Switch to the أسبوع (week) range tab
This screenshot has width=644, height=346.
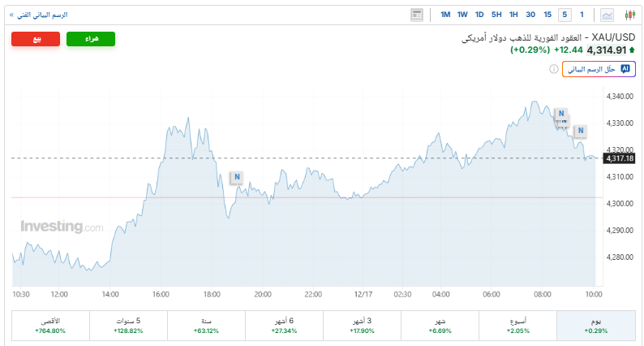[517, 326]
